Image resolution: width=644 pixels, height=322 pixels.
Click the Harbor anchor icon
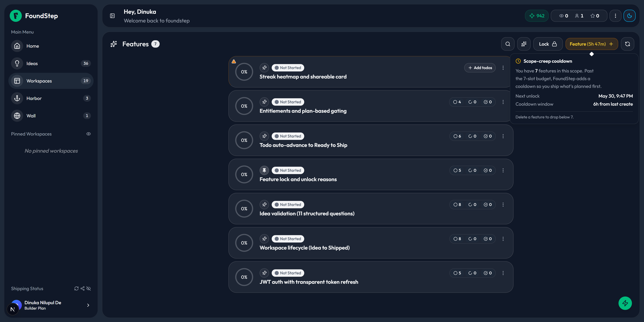[17, 98]
